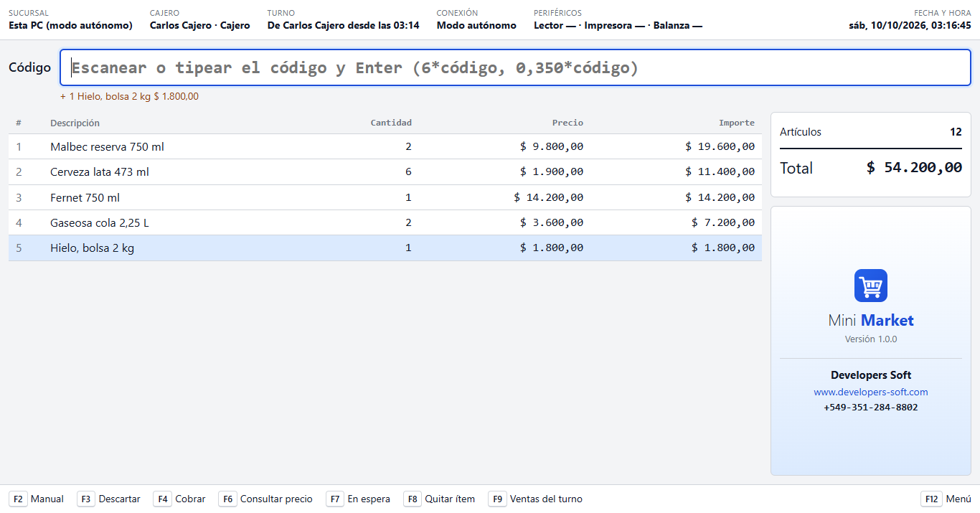
Task: Remove item via F8 Quitar ítem
Action: [440, 499]
